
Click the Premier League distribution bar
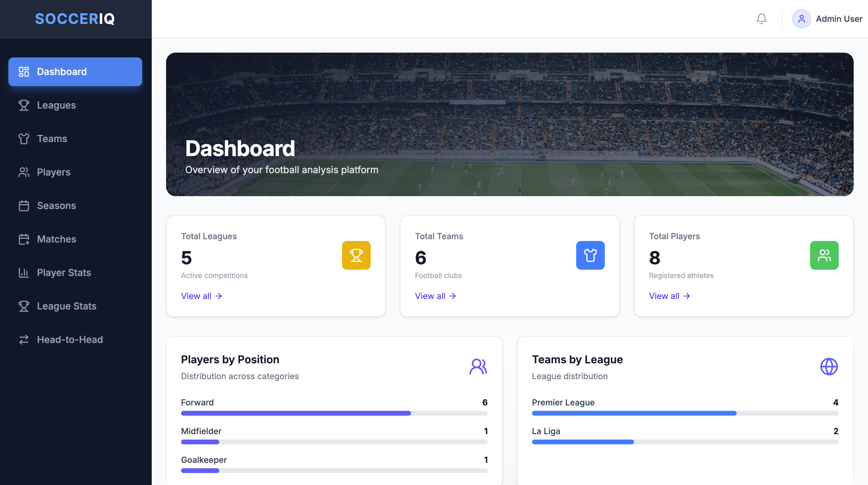pos(685,413)
